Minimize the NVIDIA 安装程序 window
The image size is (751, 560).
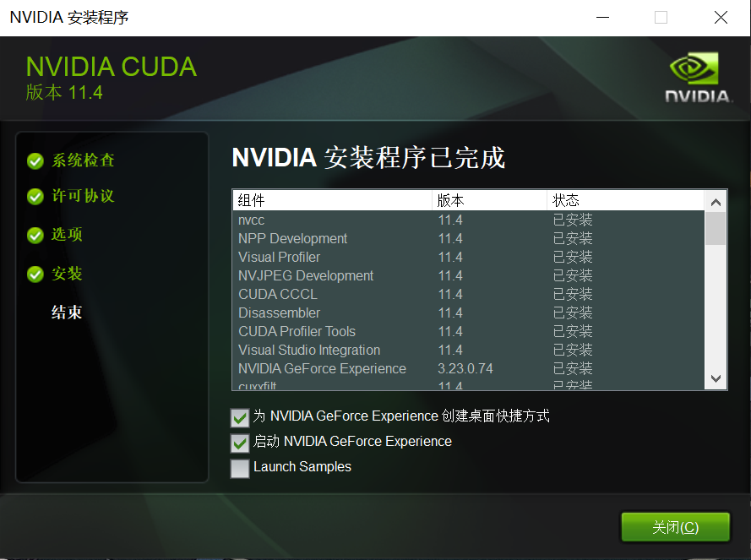(602, 18)
